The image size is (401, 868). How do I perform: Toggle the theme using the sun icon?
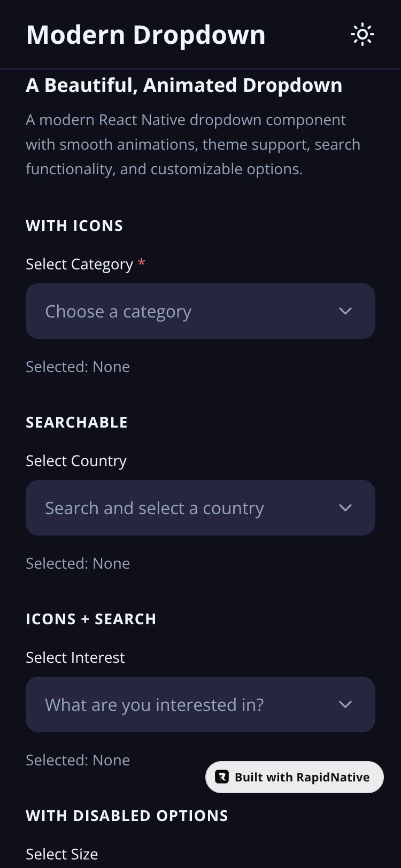362,35
